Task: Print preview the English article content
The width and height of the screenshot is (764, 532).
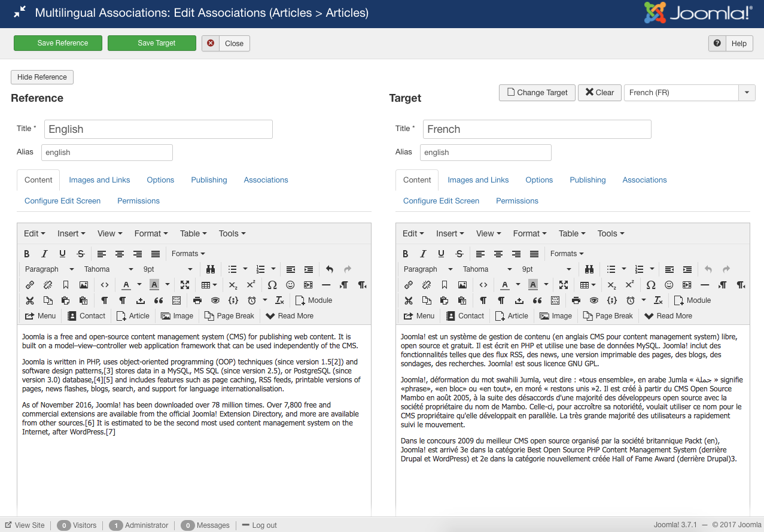Action: click(197, 300)
